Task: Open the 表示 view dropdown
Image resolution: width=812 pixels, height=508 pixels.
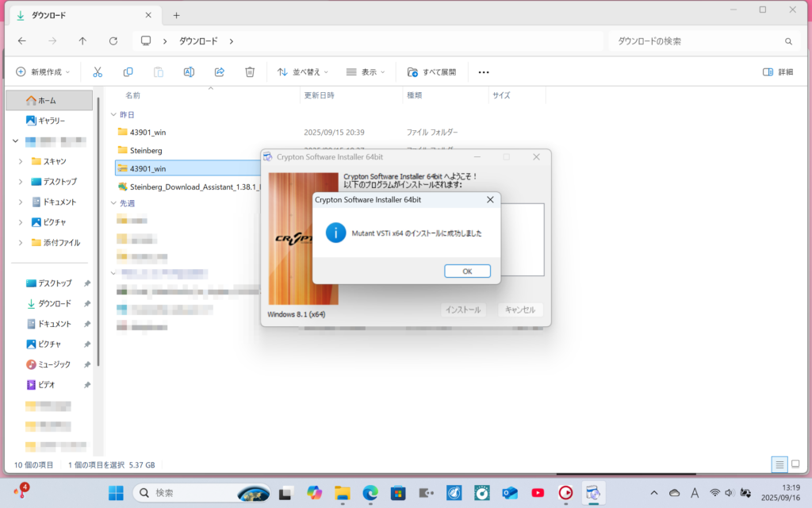Action: (365, 71)
